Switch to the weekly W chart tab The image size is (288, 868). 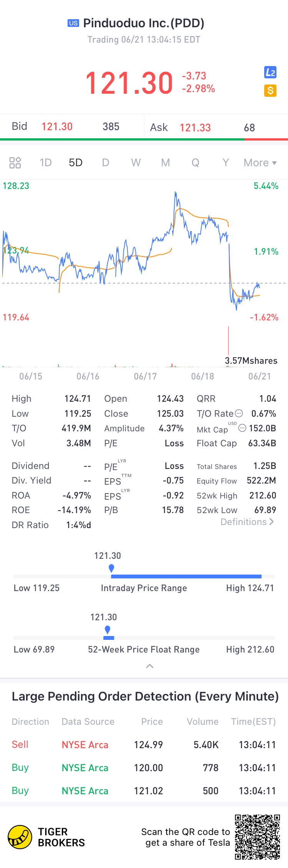click(x=136, y=163)
